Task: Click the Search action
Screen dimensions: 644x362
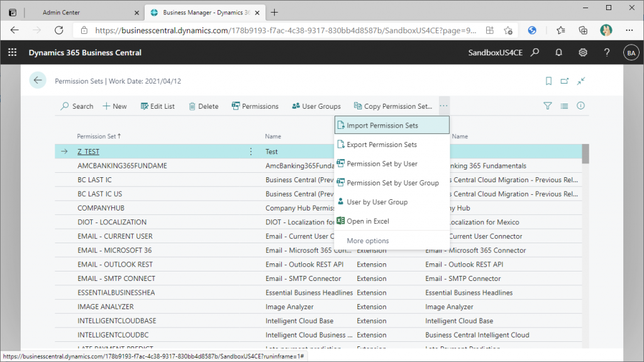Action: 77,106
